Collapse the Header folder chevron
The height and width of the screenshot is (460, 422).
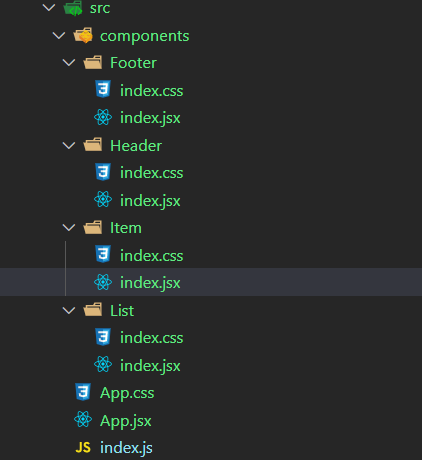(69, 145)
